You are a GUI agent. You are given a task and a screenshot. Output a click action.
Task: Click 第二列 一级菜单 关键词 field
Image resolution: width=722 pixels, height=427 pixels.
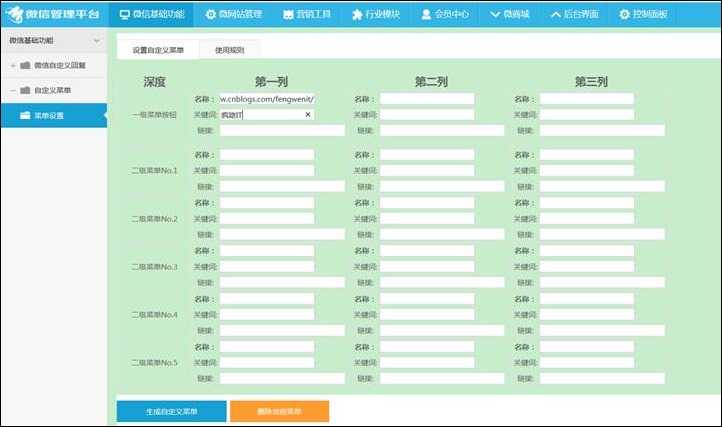427,115
